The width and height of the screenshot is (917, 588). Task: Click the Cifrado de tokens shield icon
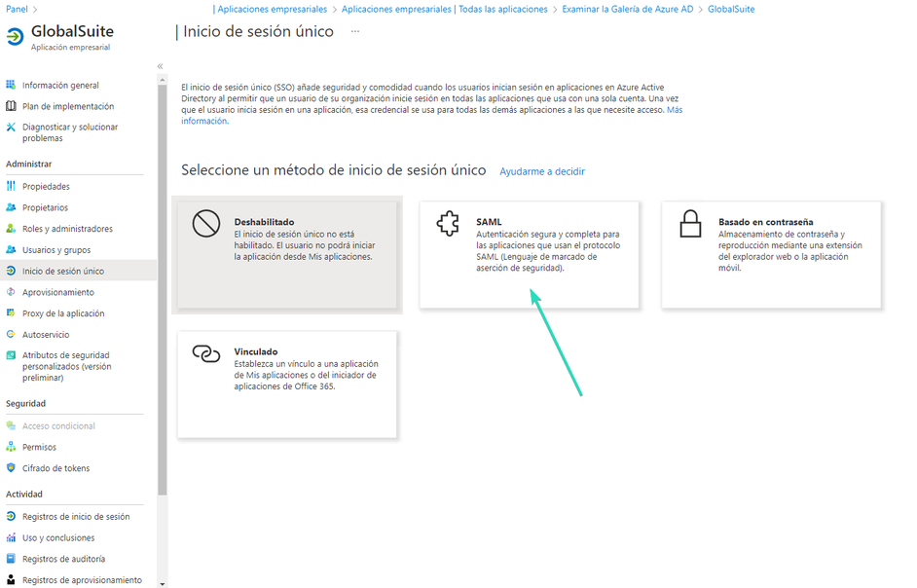click(x=11, y=468)
